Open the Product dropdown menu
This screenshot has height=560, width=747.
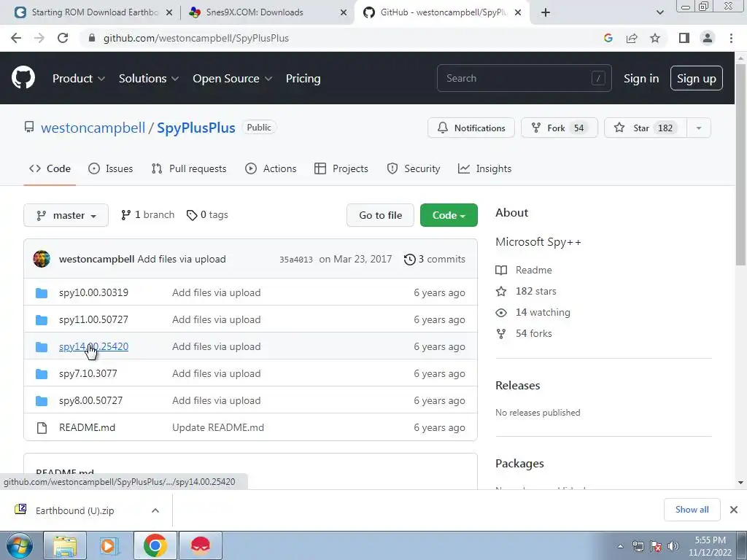click(79, 79)
